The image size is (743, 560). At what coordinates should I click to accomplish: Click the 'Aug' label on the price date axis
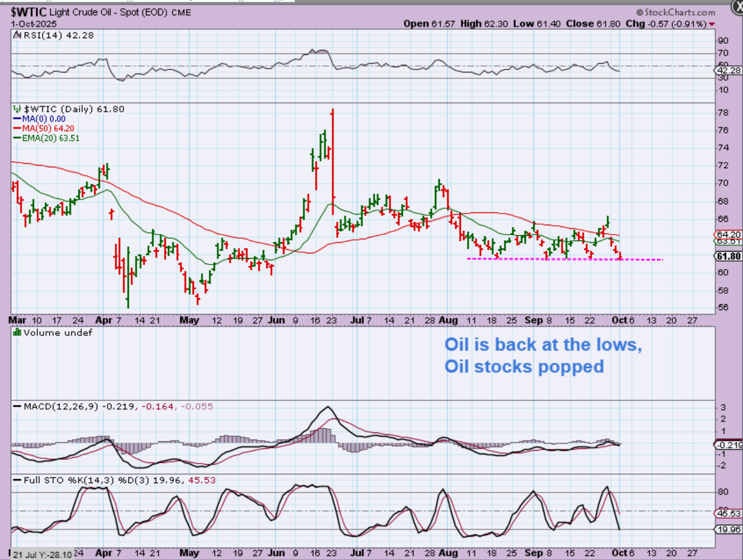pyautogui.click(x=448, y=320)
